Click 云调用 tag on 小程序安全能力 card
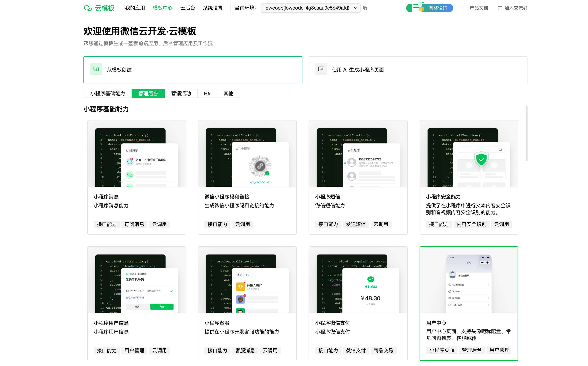Screen dimensions: 588x366 [x=501, y=224]
